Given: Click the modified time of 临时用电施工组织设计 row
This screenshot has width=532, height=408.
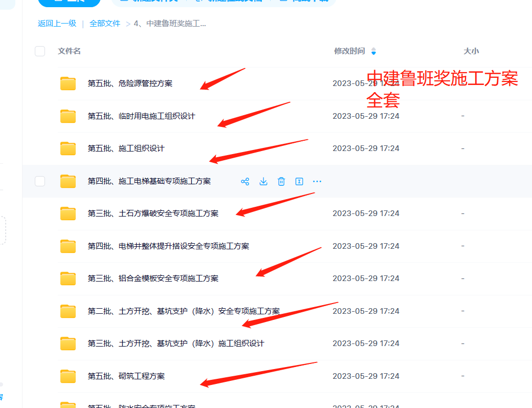Looking at the screenshot, I should 366,116.
